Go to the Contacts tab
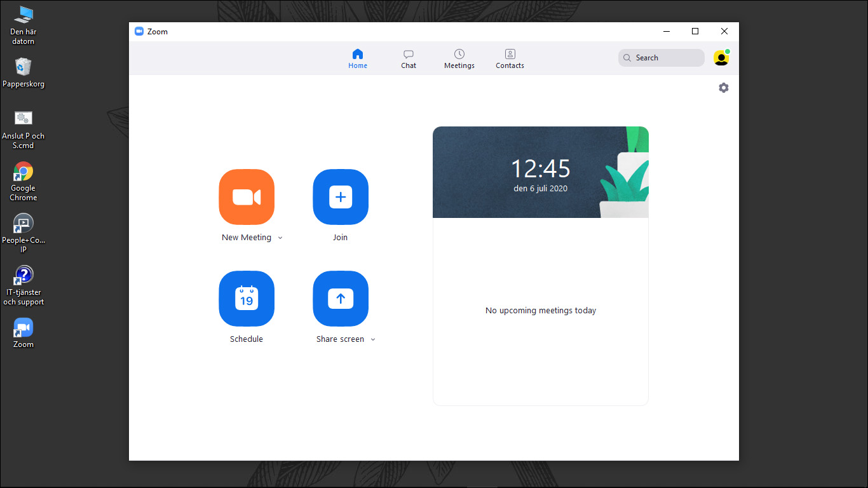The height and width of the screenshot is (488, 868). pyautogui.click(x=510, y=58)
